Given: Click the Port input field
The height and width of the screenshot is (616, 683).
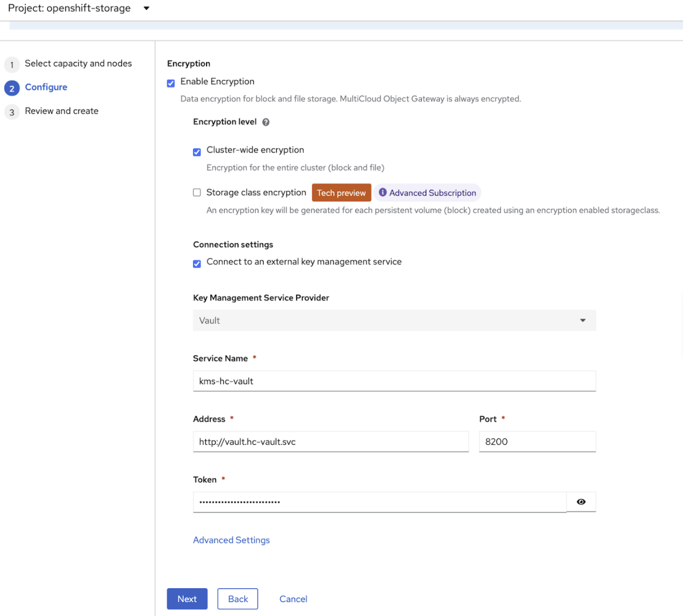Looking at the screenshot, I should (538, 441).
